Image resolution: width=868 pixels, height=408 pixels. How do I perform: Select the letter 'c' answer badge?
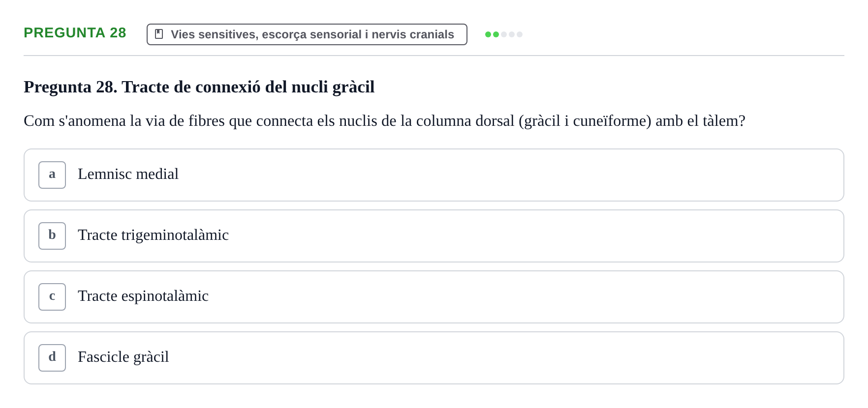pyautogui.click(x=52, y=297)
